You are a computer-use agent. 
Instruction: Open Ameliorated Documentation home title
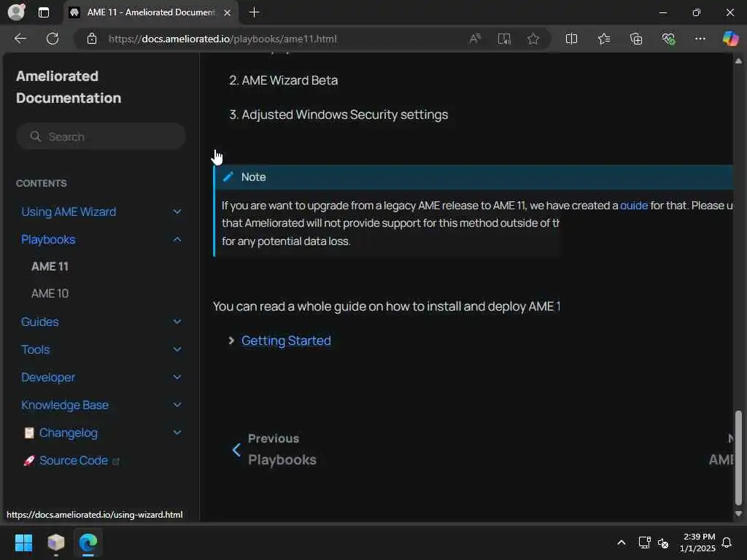69,87
